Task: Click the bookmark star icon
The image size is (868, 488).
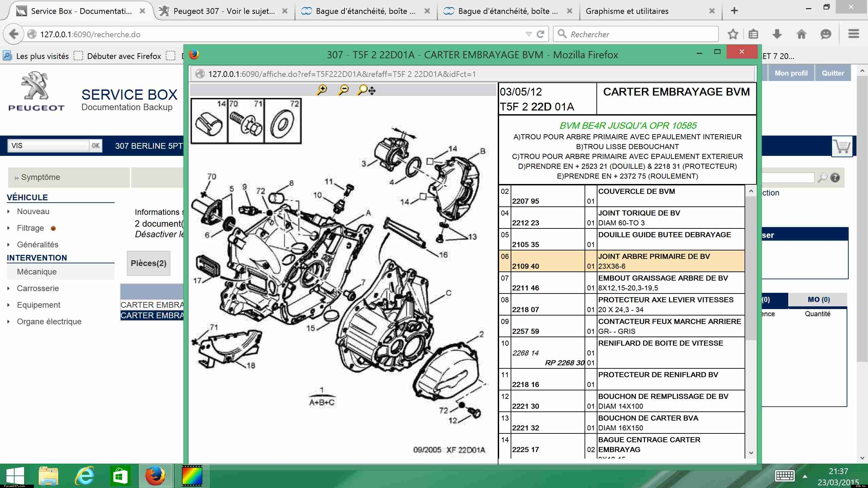Action: (x=733, y=34)
